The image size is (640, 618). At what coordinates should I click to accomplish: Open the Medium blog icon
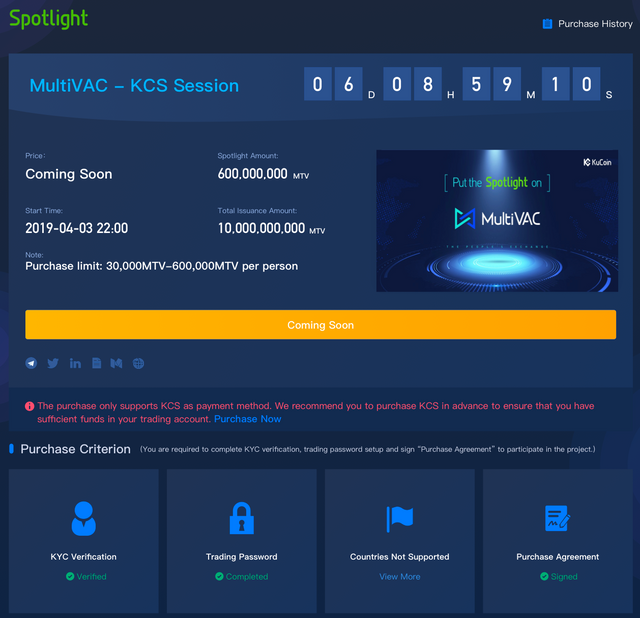point(116,363)
